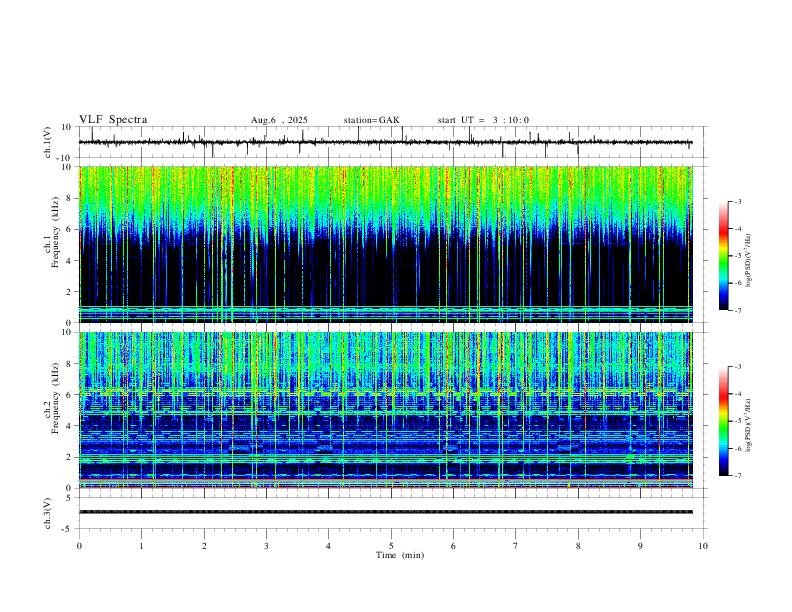Click time axis tick label '2'
The image size is (792, 612).
[x=204, y=546]
